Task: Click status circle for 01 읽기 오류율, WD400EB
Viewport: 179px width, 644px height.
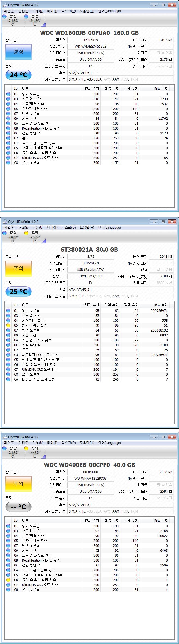Action: (x=8, y=526)
